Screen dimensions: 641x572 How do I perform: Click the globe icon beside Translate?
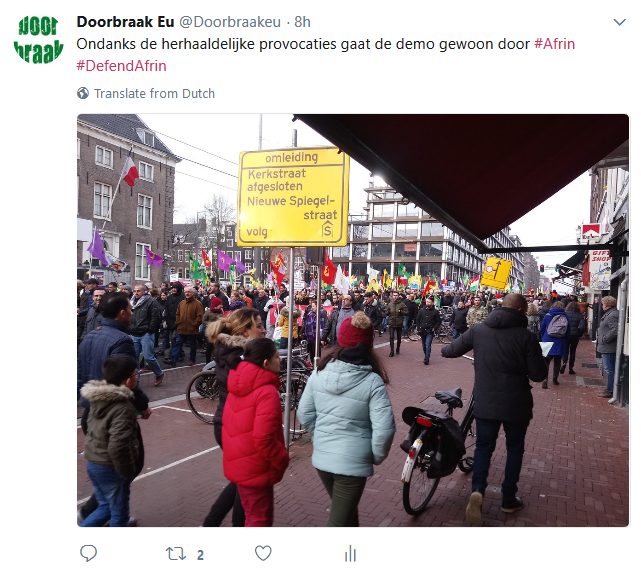pyautogui.click(x=83, y=93)
